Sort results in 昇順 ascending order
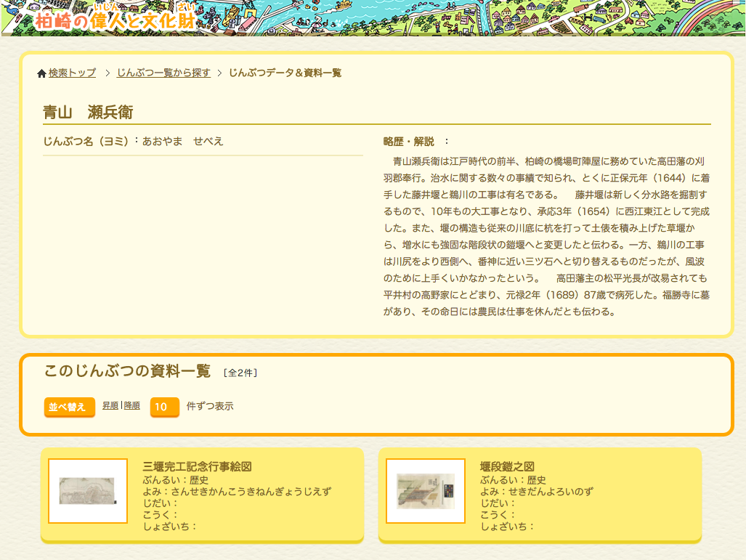The image size is (746, 560). 110,405
